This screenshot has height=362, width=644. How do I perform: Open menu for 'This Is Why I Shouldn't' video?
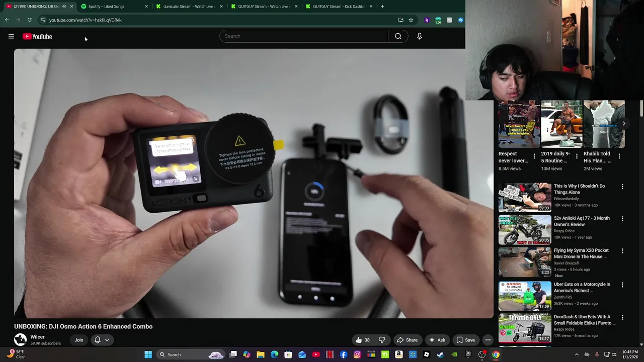[622, 187]
